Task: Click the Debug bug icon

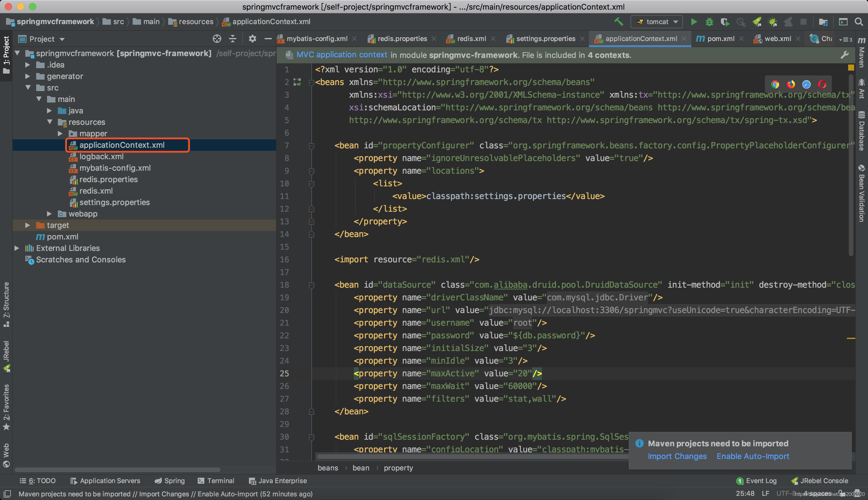Action: (709, 22)
